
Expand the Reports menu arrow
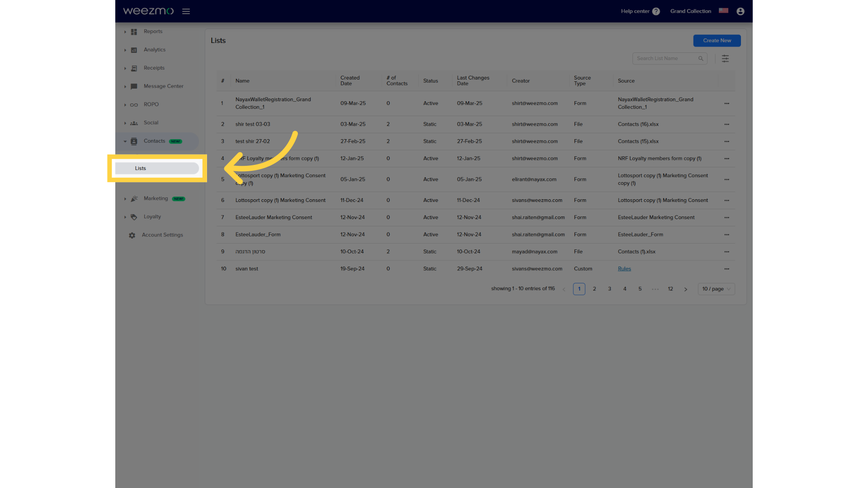[125, 32]
